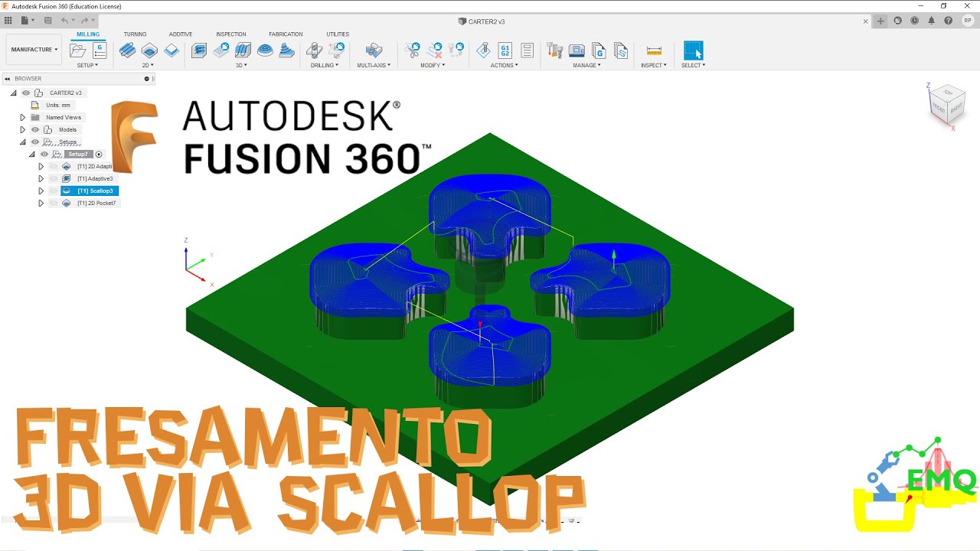Show the [T1] 2D Pocket7 toolpath

click(x=54, y=203)
